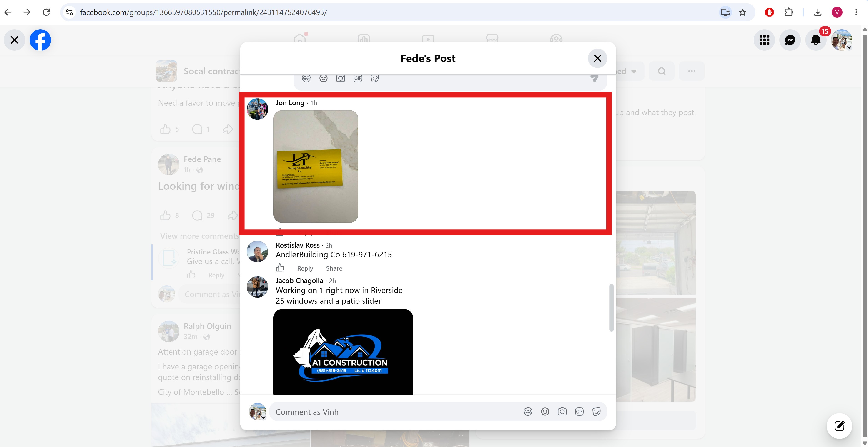Open emoji picker in the upper reply box
868x447 pixels.
click(x=323, y=78)
